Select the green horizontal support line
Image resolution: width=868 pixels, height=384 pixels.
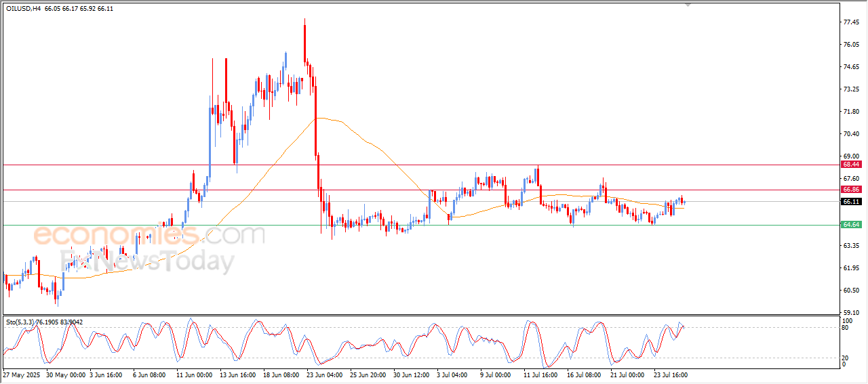420,225
